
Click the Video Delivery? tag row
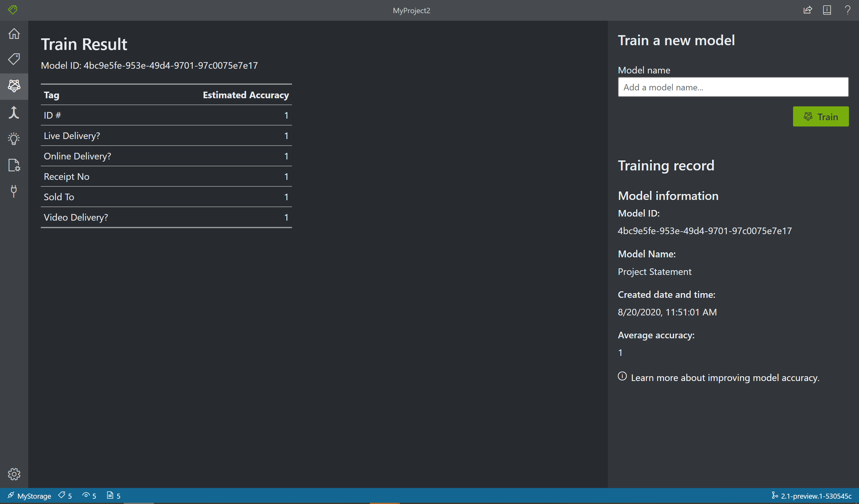166,217
